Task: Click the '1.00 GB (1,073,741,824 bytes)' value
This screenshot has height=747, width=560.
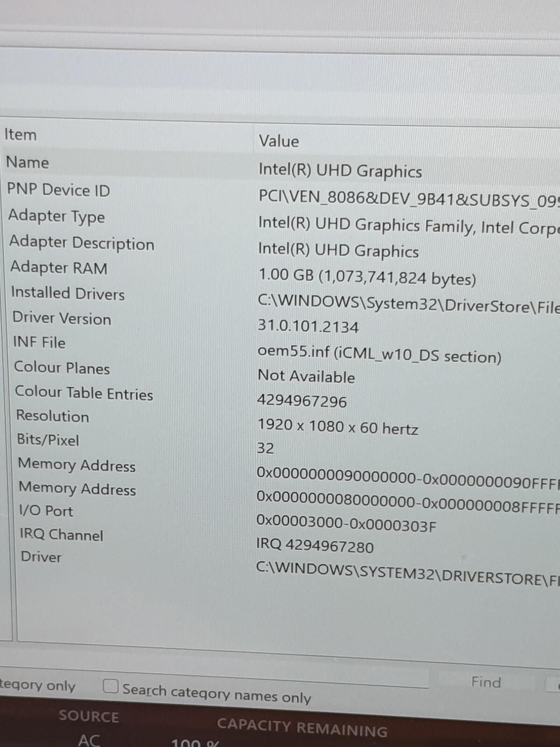Action: (x=367, y=277)
